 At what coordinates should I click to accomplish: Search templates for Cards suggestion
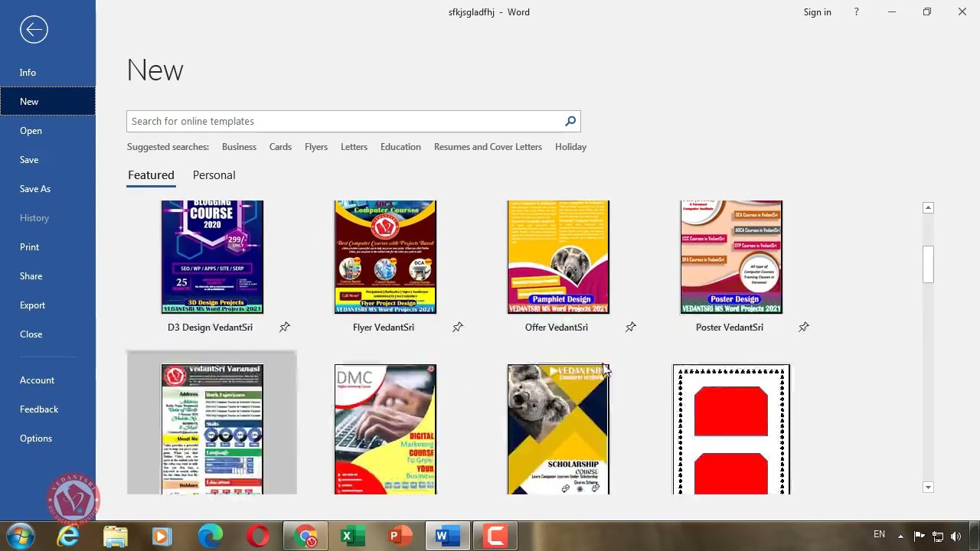pos(280,147)
